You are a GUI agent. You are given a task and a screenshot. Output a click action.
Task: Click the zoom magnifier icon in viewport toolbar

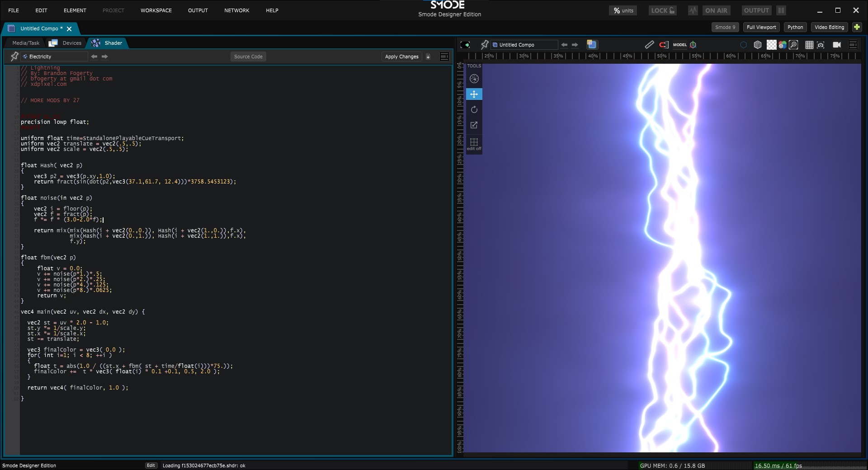pyautogui.click(x=793, y=45)
